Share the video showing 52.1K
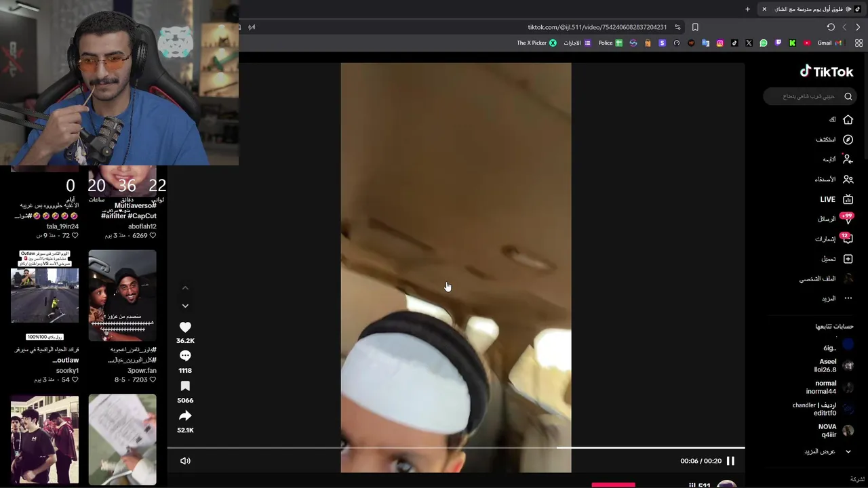868x488 pixels. pyautogui.click(x=185, y=415)
